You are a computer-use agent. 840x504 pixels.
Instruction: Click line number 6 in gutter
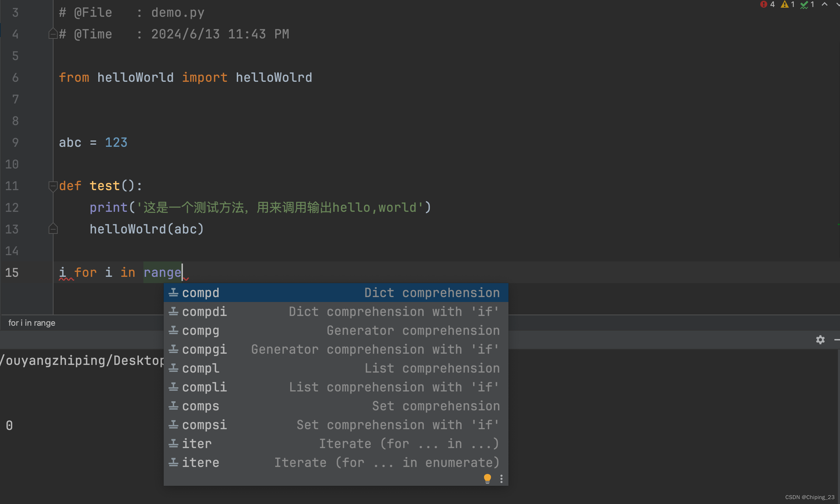(15, 77)
